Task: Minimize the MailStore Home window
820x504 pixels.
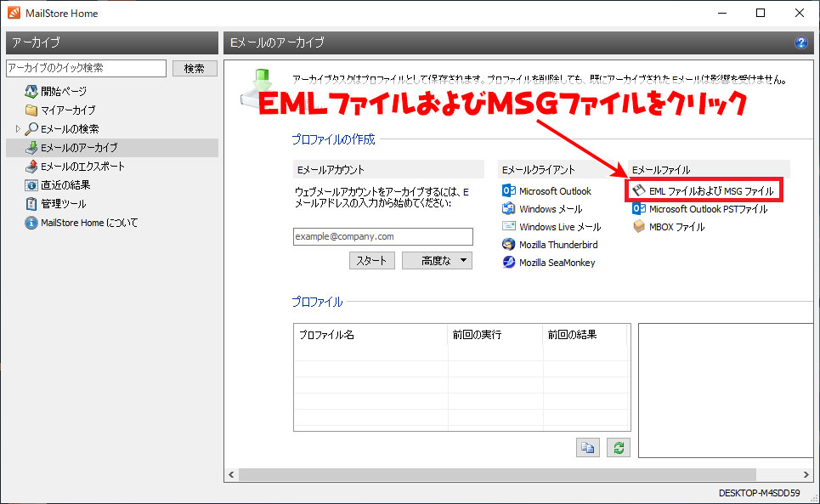Action: (x=722, y=13)
